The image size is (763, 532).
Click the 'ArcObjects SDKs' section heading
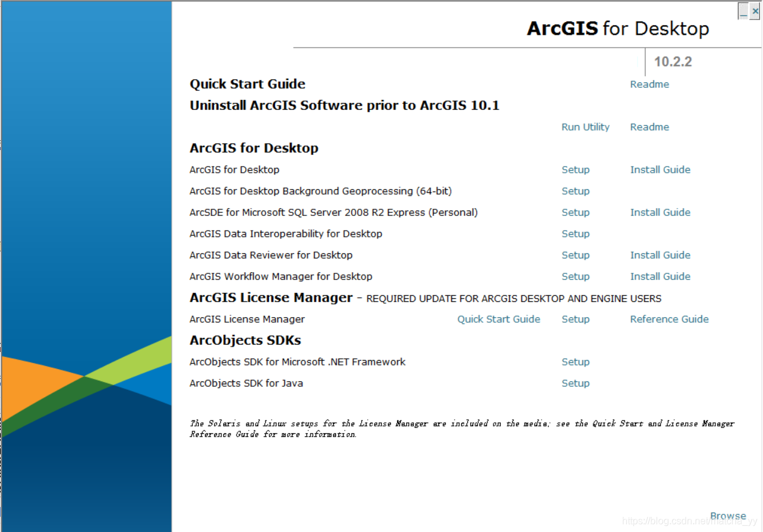[245, 340]
